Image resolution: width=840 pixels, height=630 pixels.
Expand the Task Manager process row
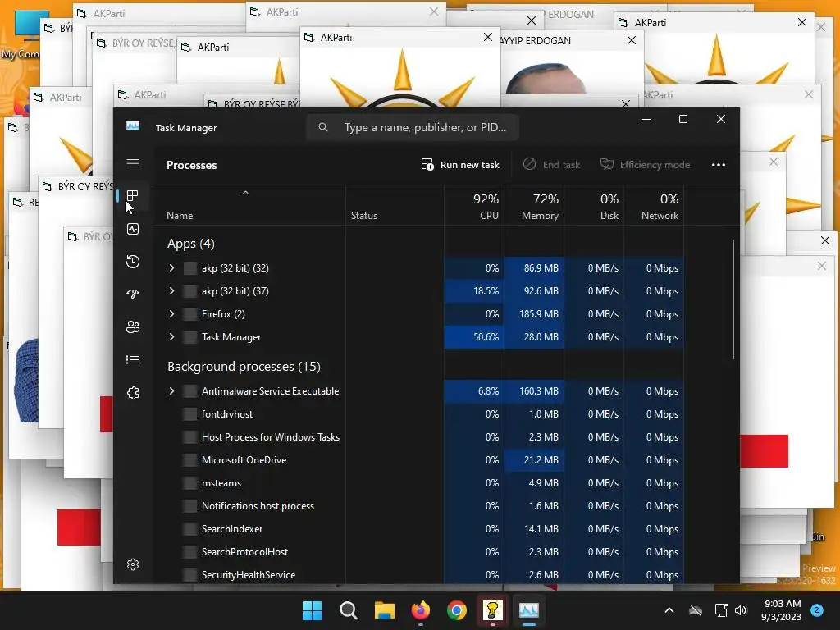coord(171,337)
